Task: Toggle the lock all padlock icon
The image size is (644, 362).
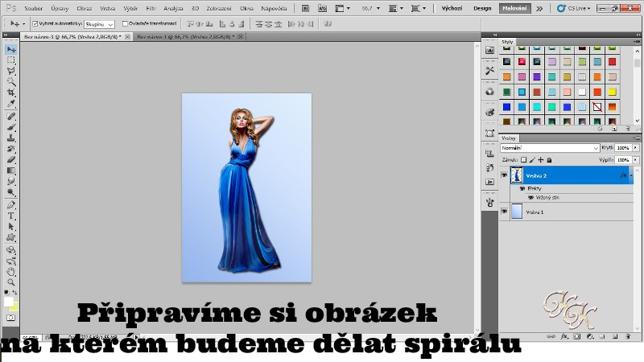Action: tap(549, 160)
